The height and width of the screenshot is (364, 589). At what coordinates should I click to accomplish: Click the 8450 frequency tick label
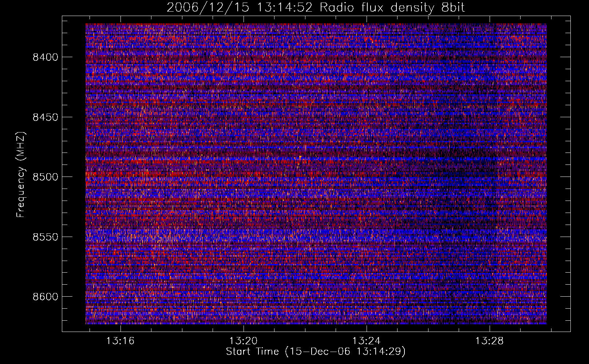46,117
